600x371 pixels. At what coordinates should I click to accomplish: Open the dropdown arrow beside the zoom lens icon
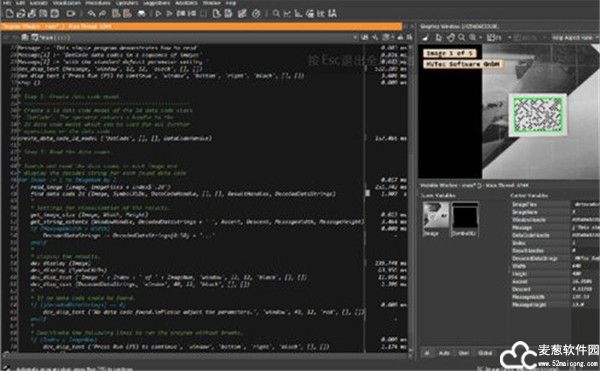pos(481,37)
